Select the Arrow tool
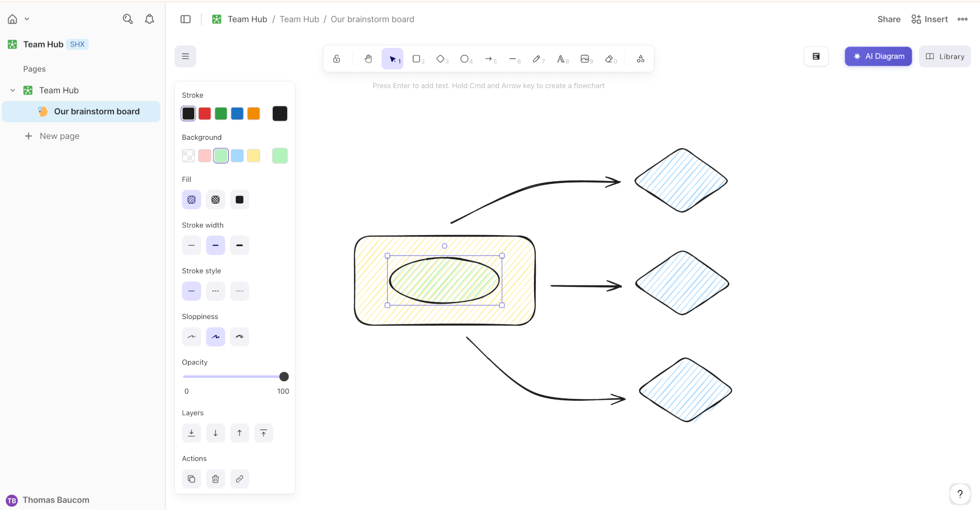The image size is (980, 510). click(489, 58)
